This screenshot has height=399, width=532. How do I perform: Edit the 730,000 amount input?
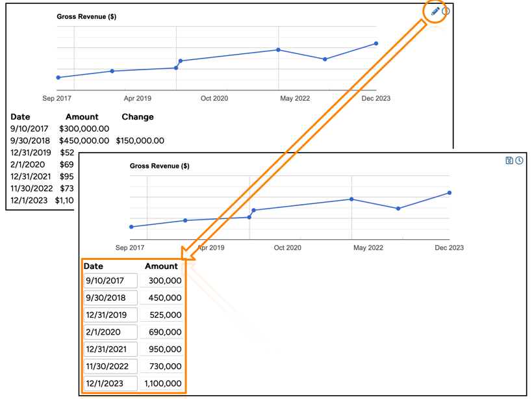(162, 367)
